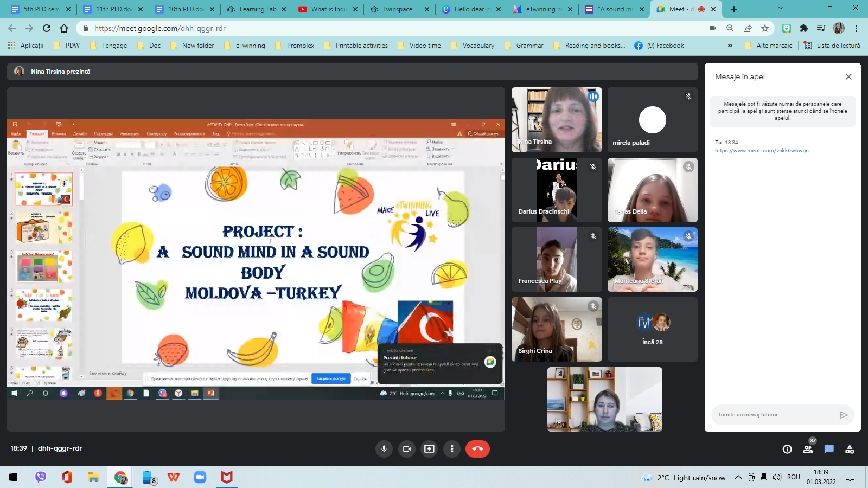The width and height of the screenshot is (868, 488).
Task: Open Zoom app from taskbar
Action: (x=200, y=477)
